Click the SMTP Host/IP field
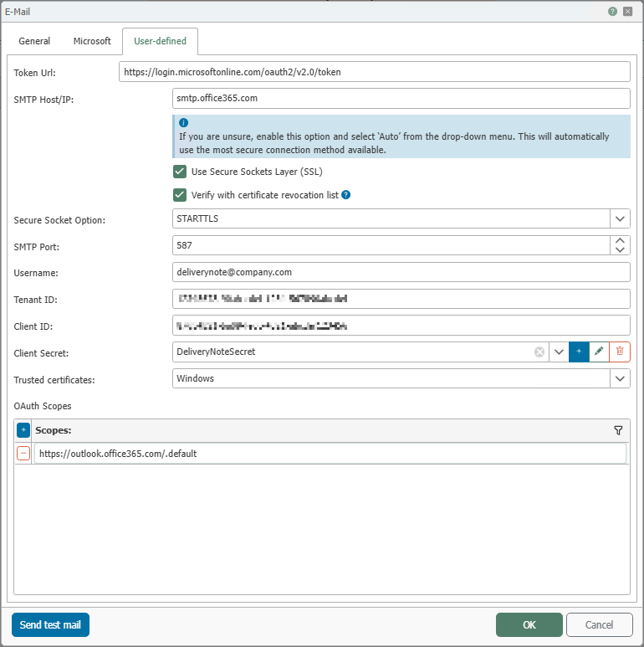Image resolution: width=644 pixels, height=647 pixels. pos(401,98)
